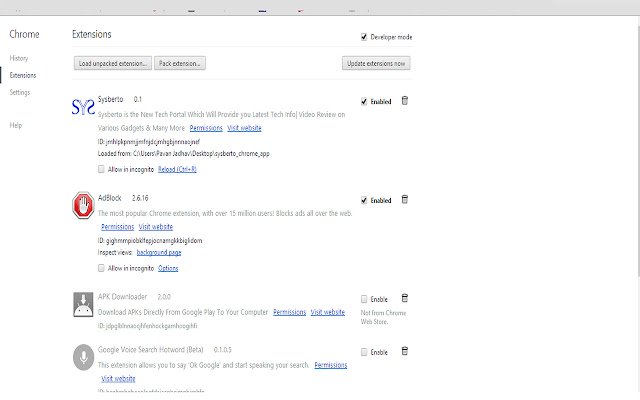
Task: Delete the Sysberto extension via trash icon
Action: click(x=404, y=100)
